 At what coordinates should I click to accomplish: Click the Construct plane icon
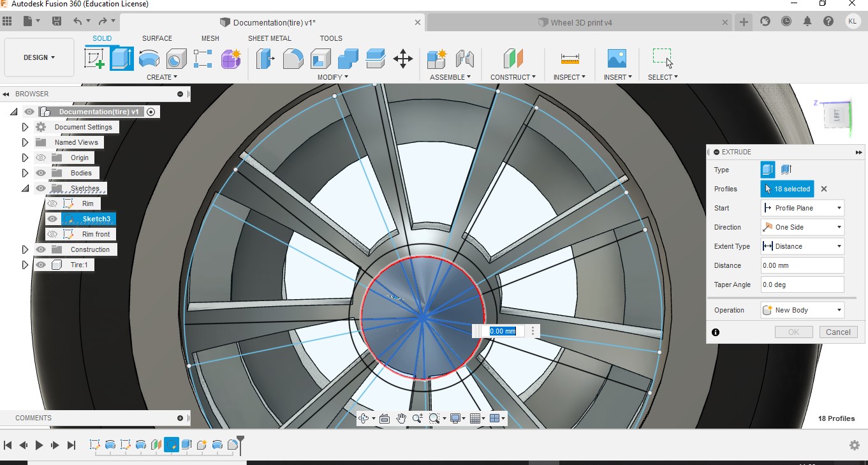tap(513, 59)
